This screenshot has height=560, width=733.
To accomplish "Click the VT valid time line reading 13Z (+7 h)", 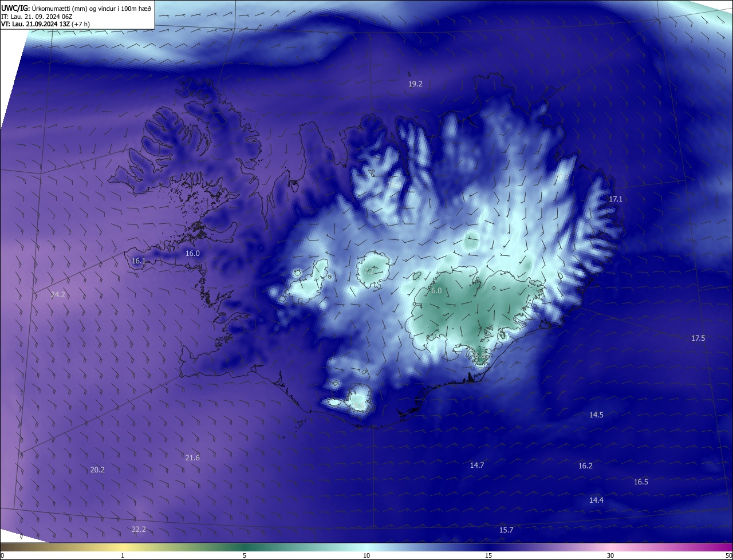I will pos(45,23).
